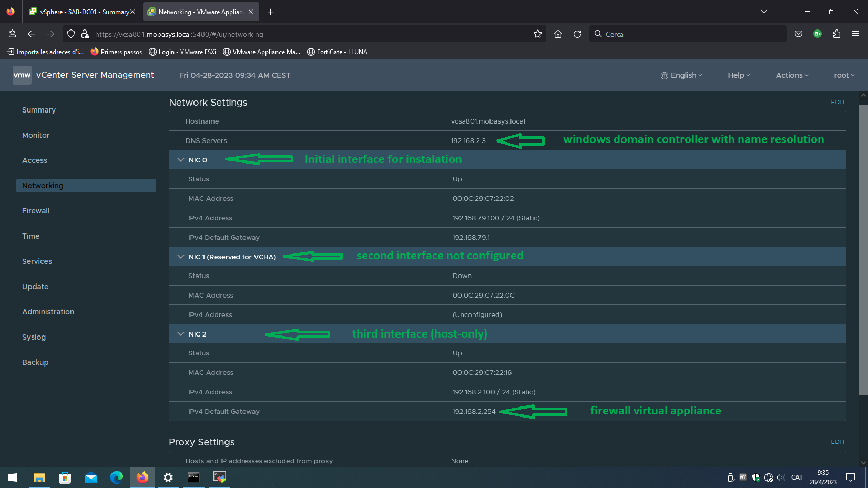Open the Time settings page
The width and height of the screenshot is (868, 488).
[30, 236]
